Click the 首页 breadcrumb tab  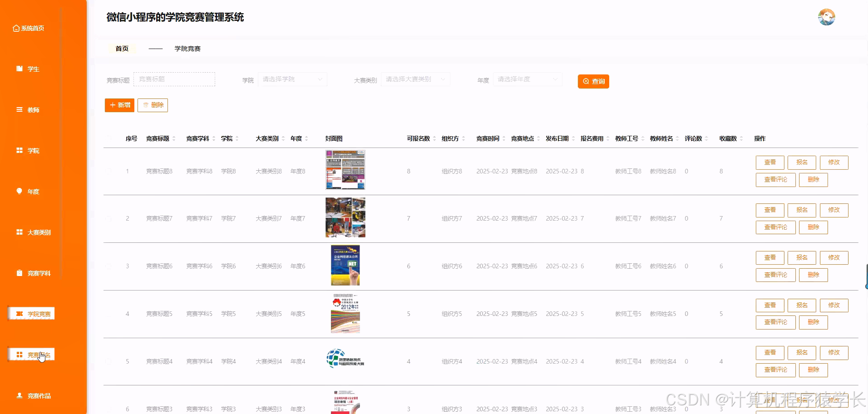[x=122, y=48]
